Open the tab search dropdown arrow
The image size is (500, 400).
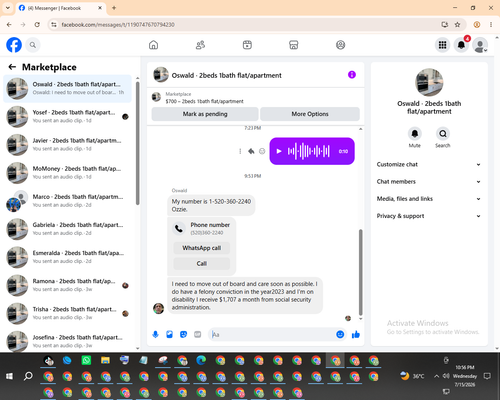click(x=8, y=8)
